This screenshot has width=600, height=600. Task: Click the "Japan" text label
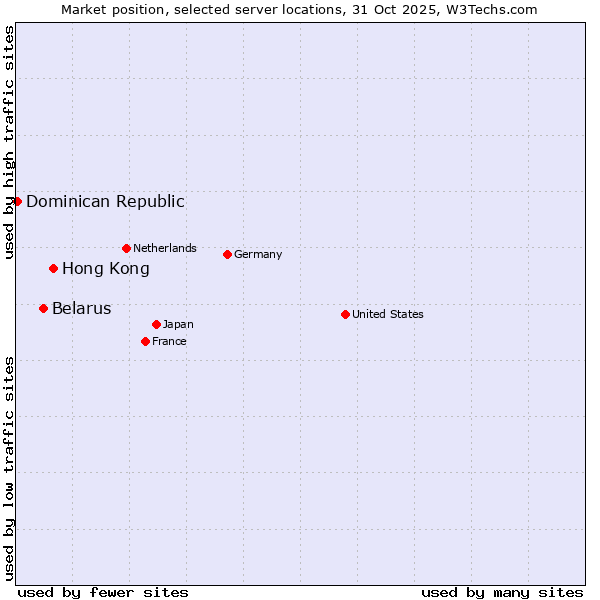178,324
